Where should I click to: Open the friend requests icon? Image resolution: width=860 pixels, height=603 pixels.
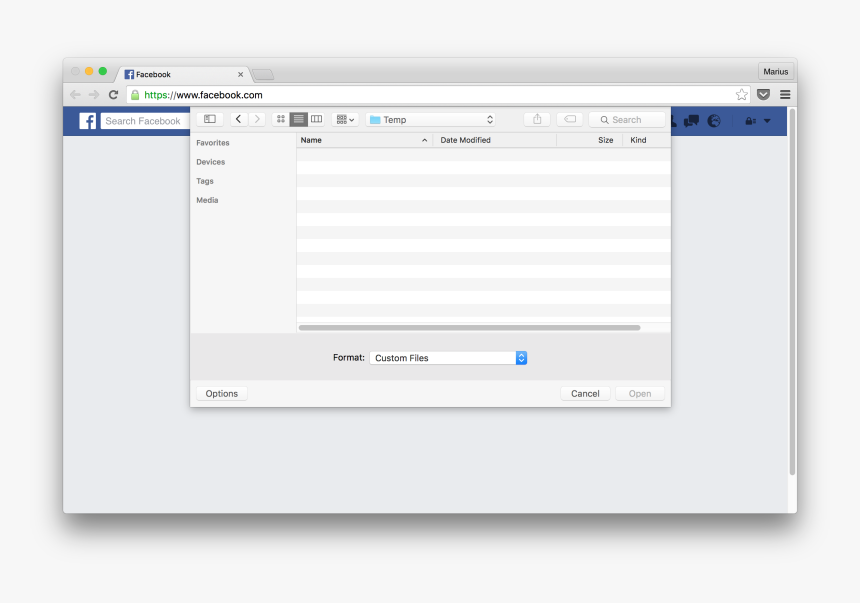[x=672, y=120]
